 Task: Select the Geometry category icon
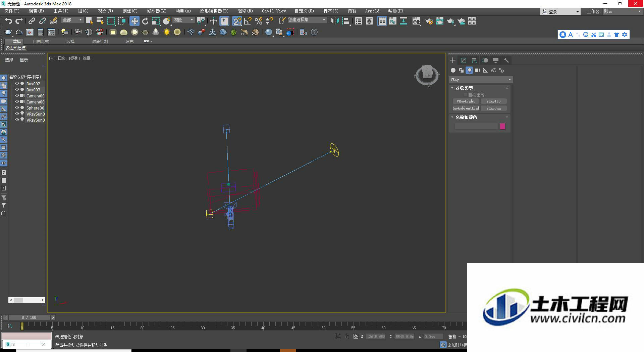(453, 70)
